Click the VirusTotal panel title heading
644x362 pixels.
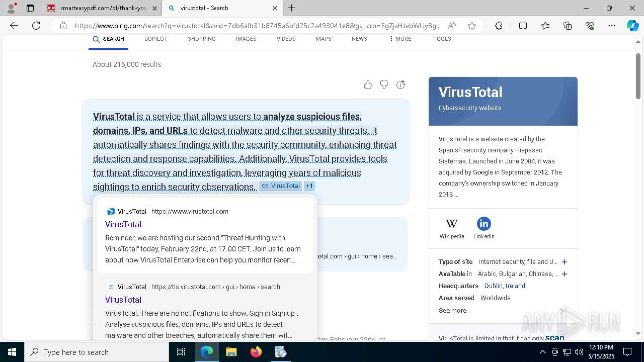click(470, 92)
